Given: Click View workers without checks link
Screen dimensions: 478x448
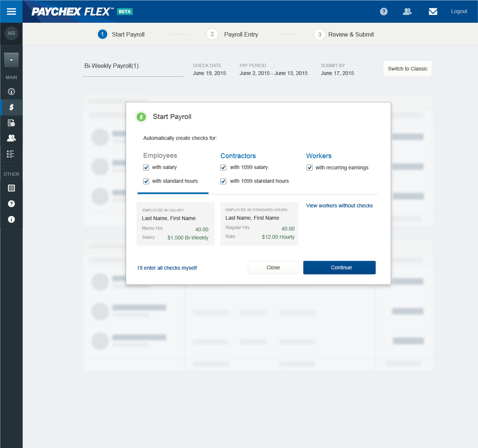Looking at the screenshot, I should 339,206.
